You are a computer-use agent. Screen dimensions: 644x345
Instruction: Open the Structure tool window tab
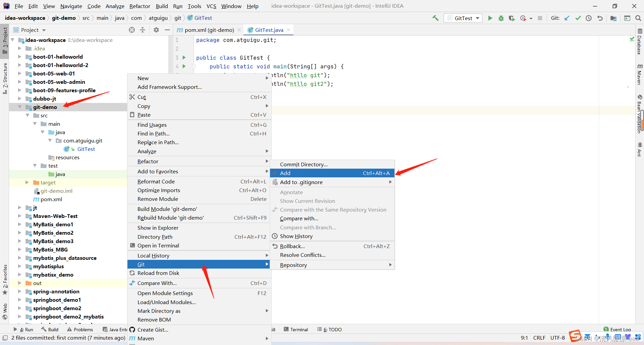(5, 78)
